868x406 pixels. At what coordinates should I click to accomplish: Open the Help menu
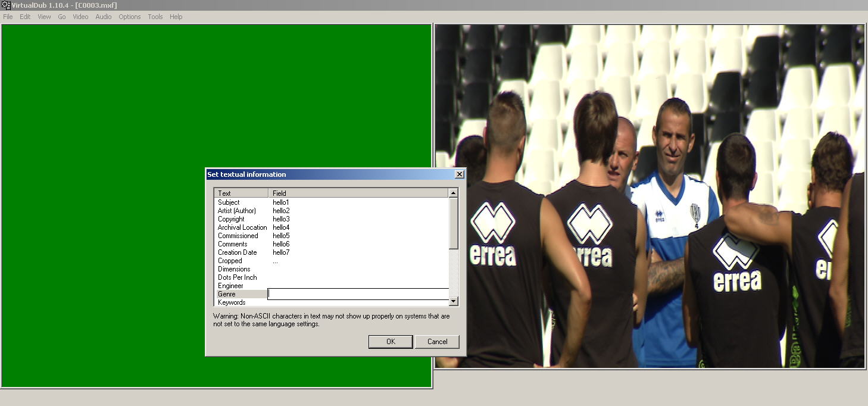point(176,17)
